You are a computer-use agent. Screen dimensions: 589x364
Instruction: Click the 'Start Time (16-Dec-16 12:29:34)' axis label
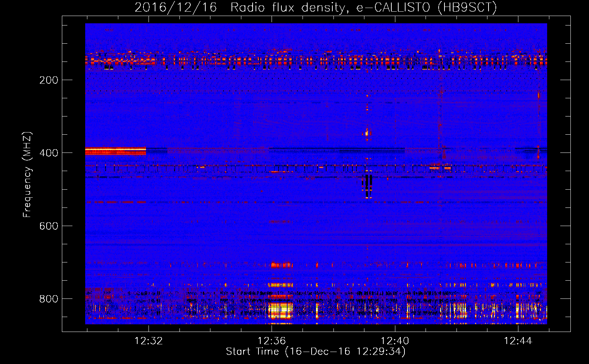click(x=316, y=352)
